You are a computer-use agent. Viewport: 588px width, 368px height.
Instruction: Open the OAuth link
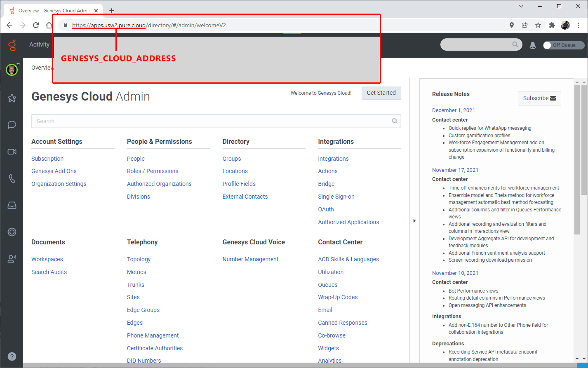pyautogui.click(x=326, y=209)
